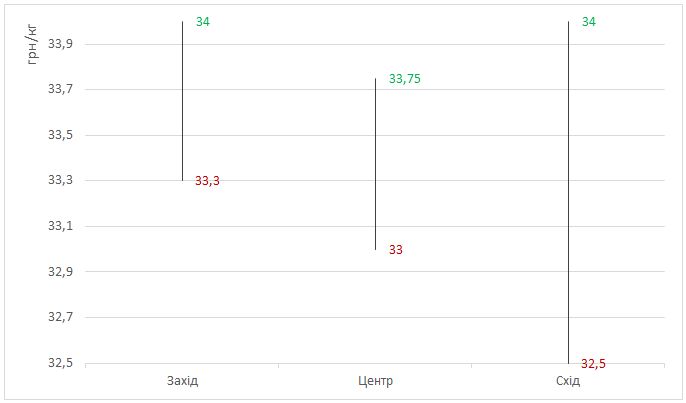Screen dimensions: 686x403
Task: Select the Захід high-low line
Action: [x=182, y=100]
